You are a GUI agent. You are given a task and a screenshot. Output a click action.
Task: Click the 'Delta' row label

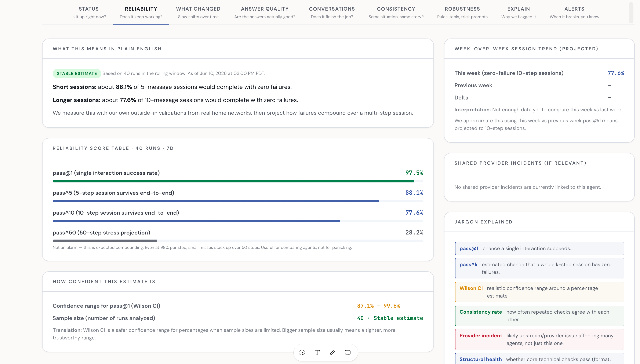[461, 98]
